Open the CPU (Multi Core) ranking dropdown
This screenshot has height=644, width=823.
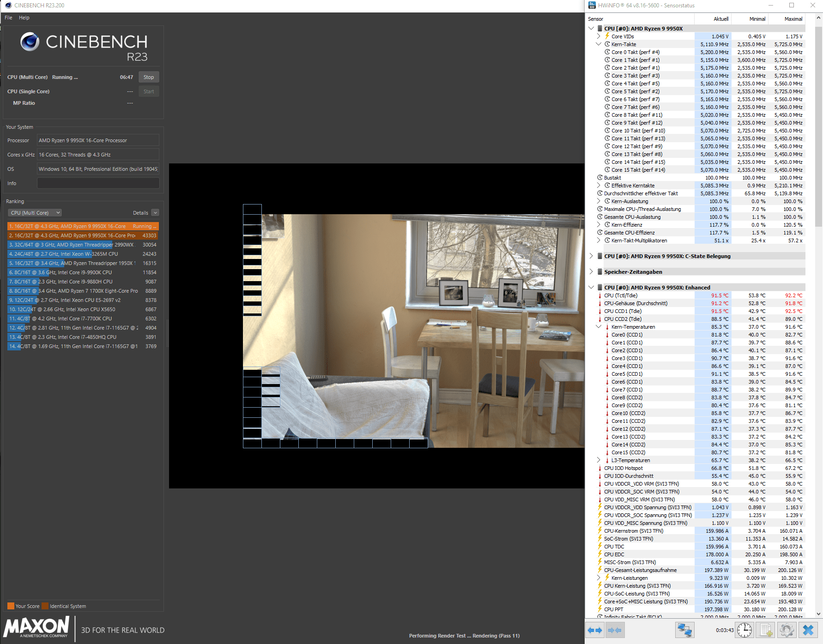click(35, 213)
